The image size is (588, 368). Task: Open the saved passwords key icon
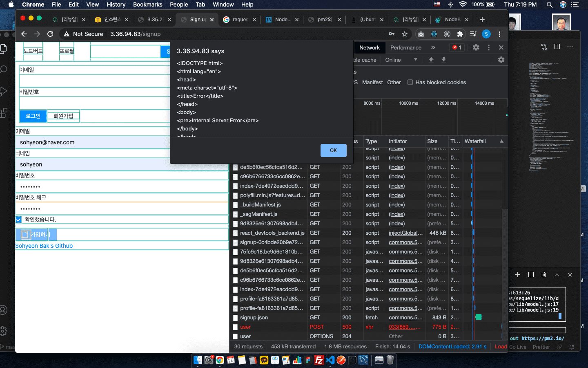(x=392, y=34)
